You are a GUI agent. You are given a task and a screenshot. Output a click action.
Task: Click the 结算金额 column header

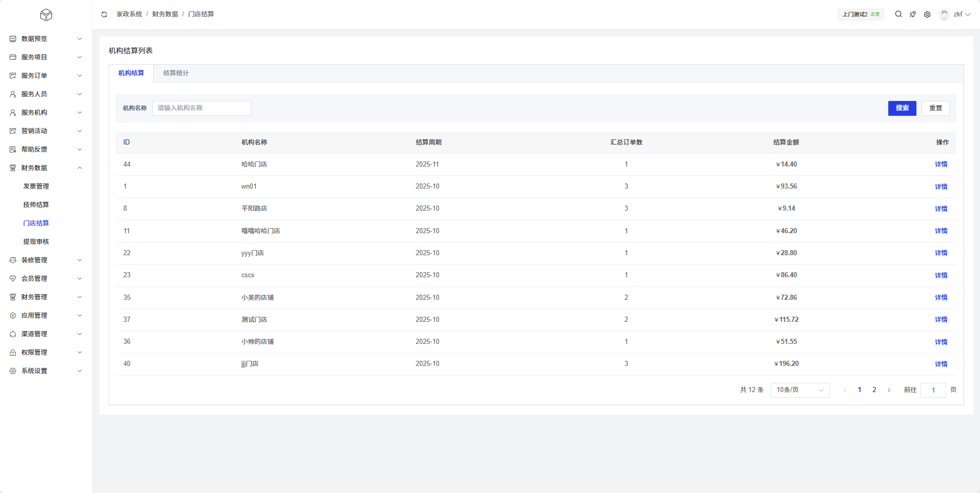786,142
